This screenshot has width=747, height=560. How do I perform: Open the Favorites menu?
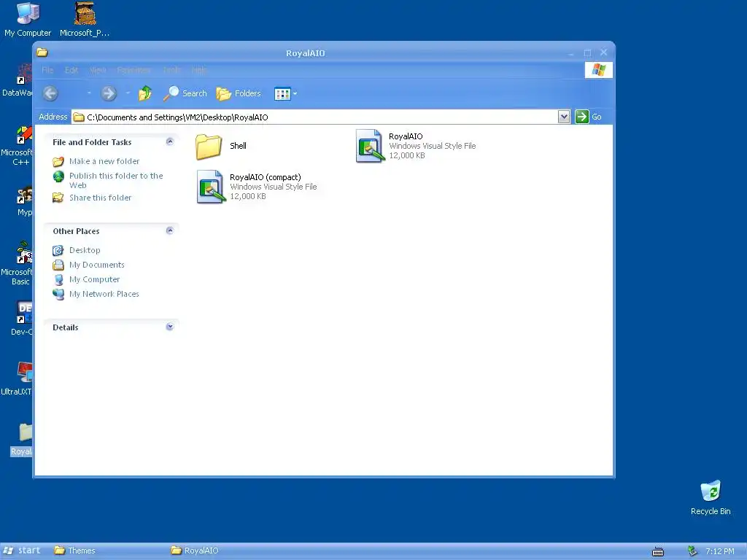[134, 70]
